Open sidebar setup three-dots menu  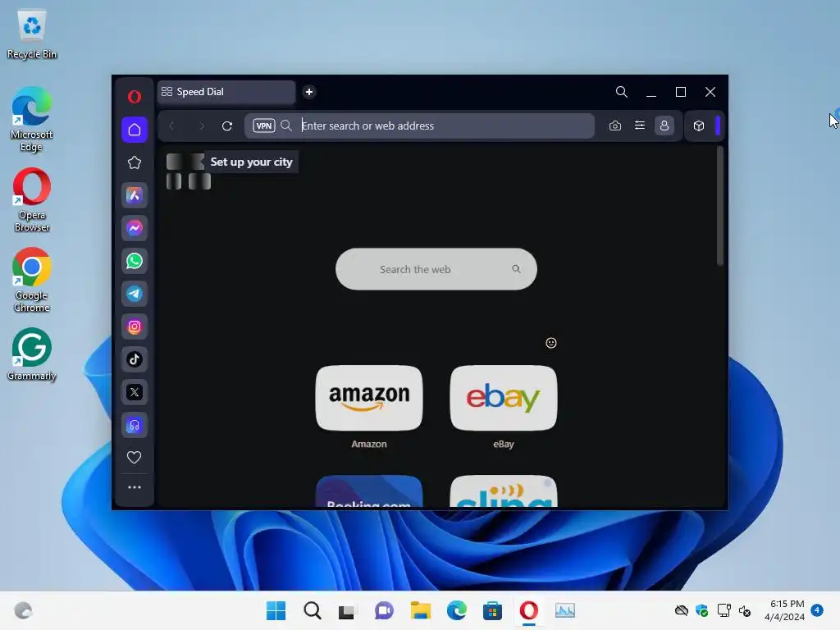(135, 487)
